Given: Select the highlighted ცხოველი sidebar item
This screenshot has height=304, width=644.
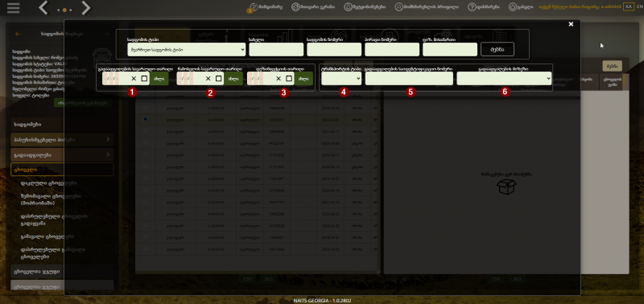Looking at the screenshot, I should coord(62,170).
